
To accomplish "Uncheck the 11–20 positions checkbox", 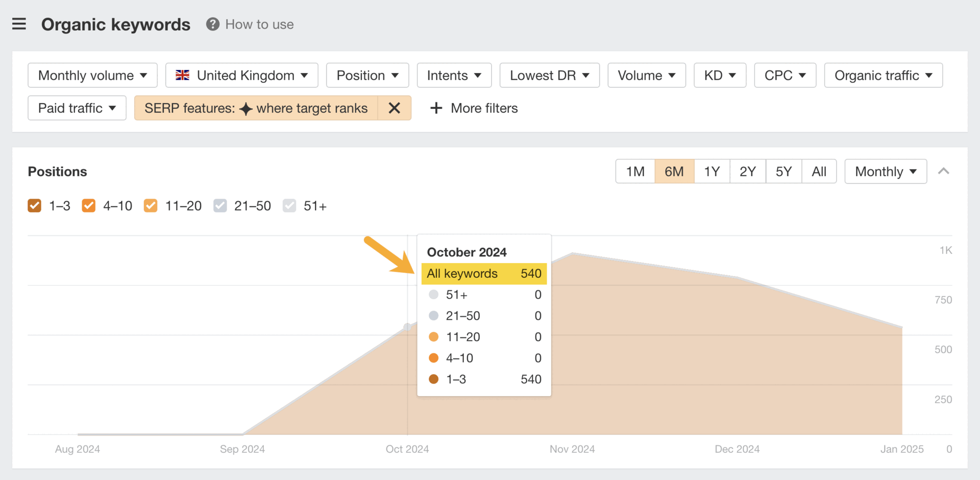I will 151,205.
